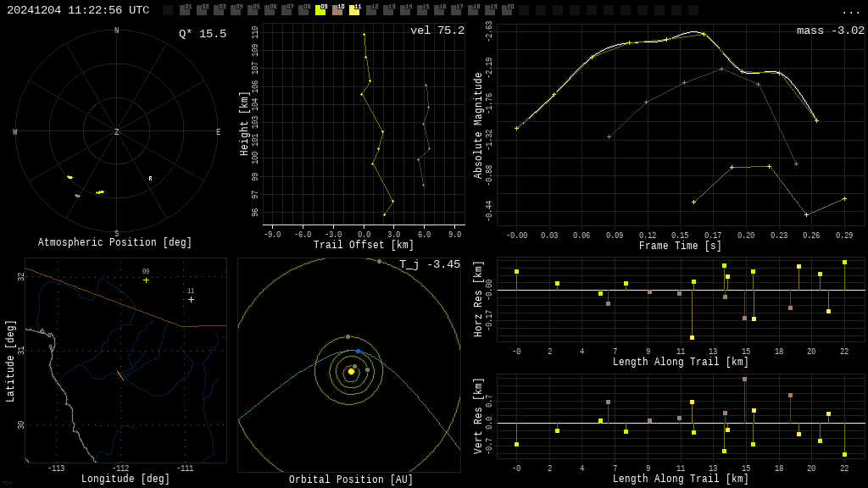Click the outermost planet dot atop orbital plot
The height and width of the screenshot is (488, 868).
[379, 261]
